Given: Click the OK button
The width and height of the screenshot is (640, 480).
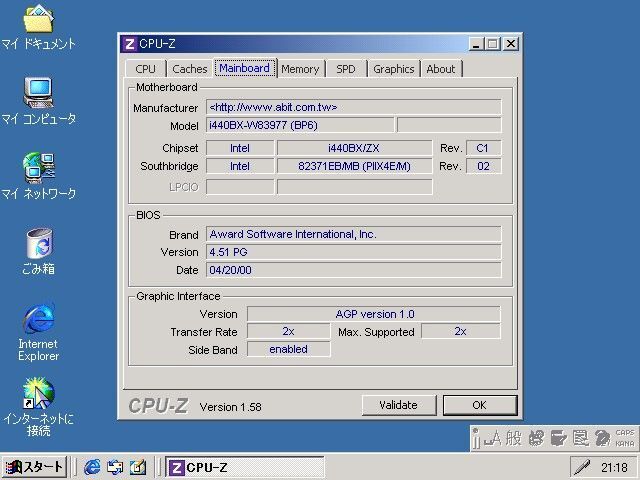Looking at the screenshot, I should (x=478, y=405).
